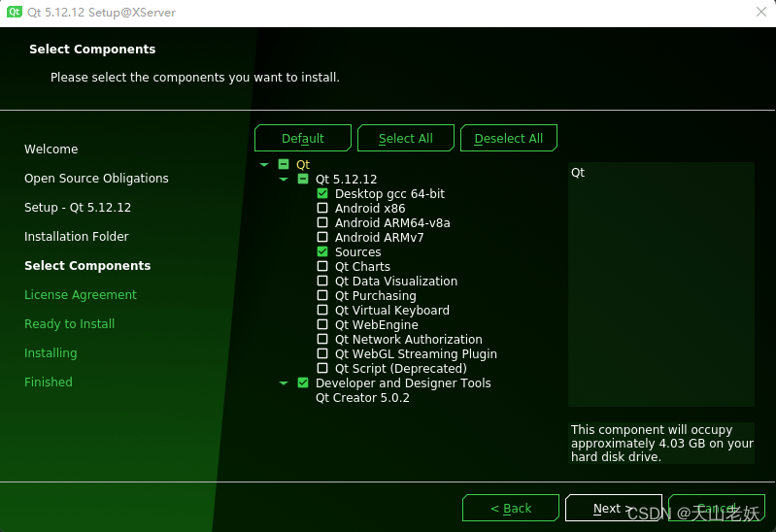Check the Qt Data Visualization component
Viewport: 776px width, 532px height.
[322, 281]
